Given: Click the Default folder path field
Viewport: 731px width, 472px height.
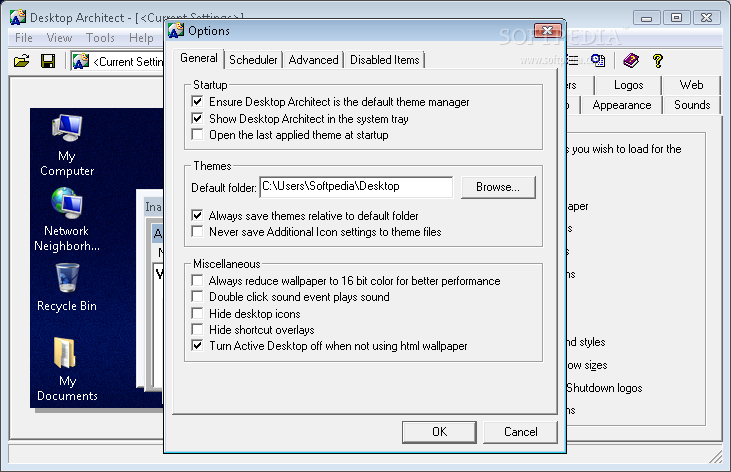Looking at the screenshot, I should (x=356, y=187).
